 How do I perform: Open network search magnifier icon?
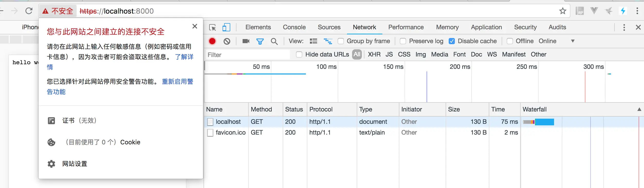coord(274,41)
